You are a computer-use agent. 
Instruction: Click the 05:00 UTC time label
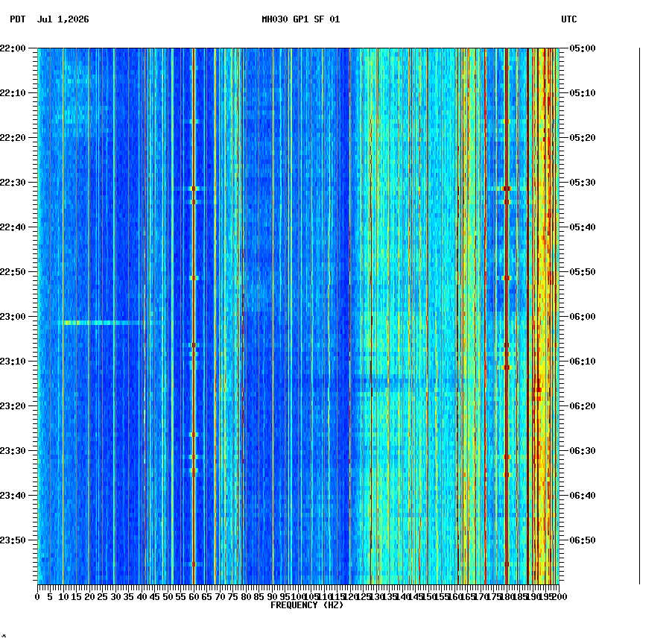pos(583,48)
